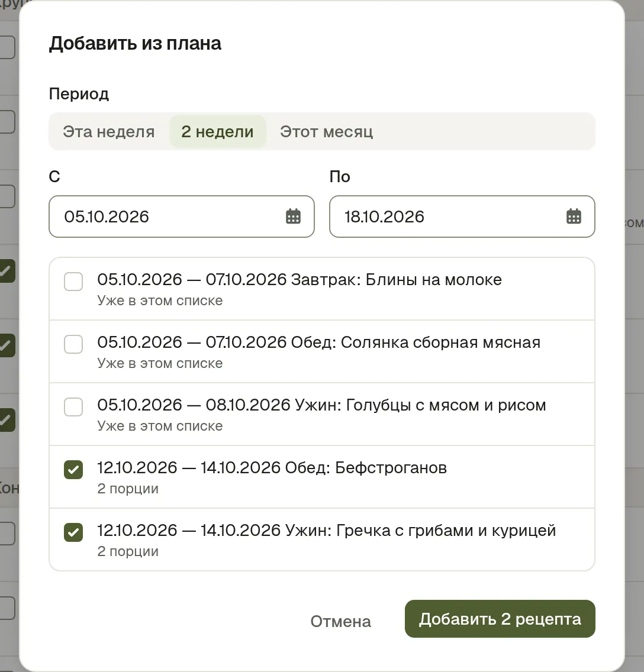Click the Обед: Солянка сборная мясная text
Viewport: 644px width, 672px height.
416,342
